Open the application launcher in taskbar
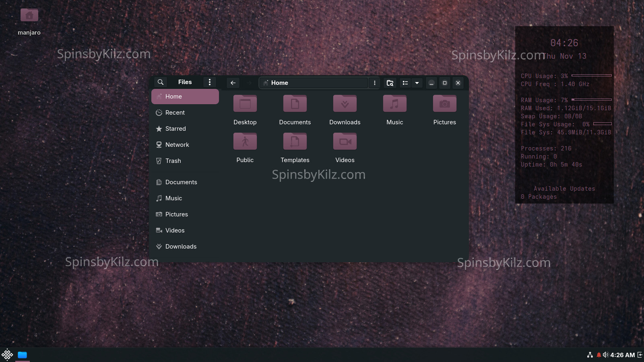Image resolution: width=644 pixels, height=362 pixels. [x=7, y=355]
